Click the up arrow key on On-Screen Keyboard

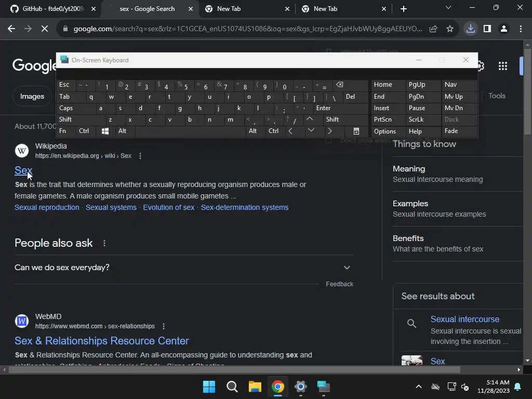(x=310, y=119)
